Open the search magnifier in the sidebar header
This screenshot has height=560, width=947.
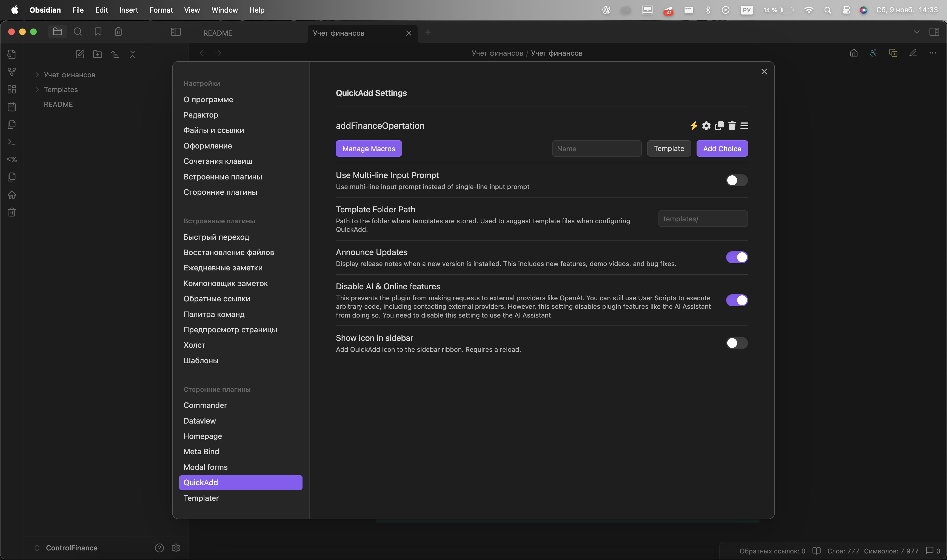coord(78,32)
